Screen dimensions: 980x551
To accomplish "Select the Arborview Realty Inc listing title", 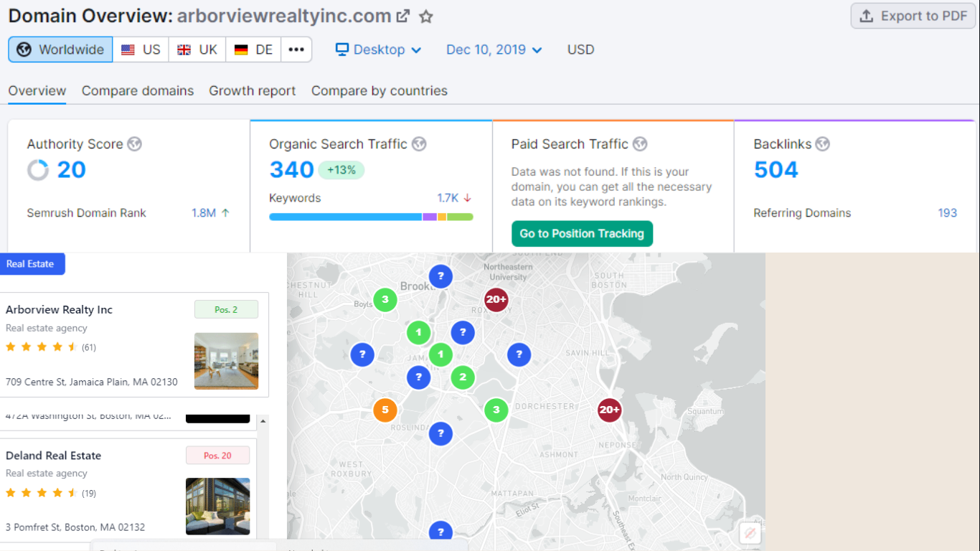I will click(x=59, y=310).
